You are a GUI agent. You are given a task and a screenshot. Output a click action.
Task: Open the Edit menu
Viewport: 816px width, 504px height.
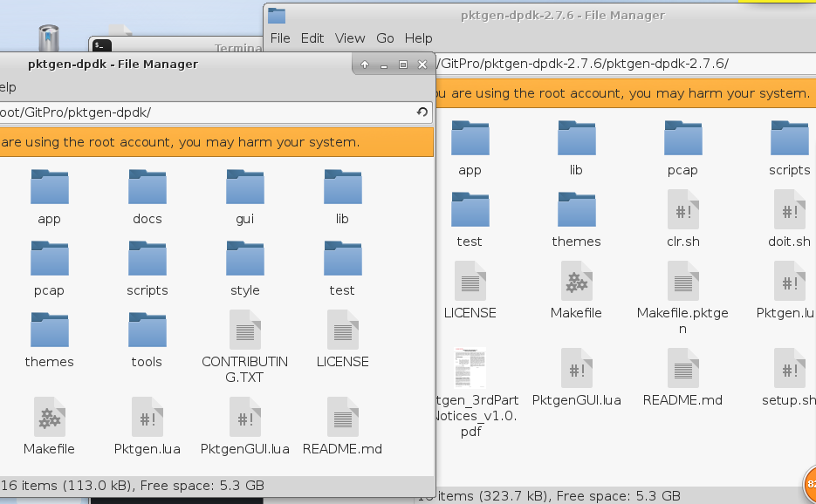tap(312, 38)
